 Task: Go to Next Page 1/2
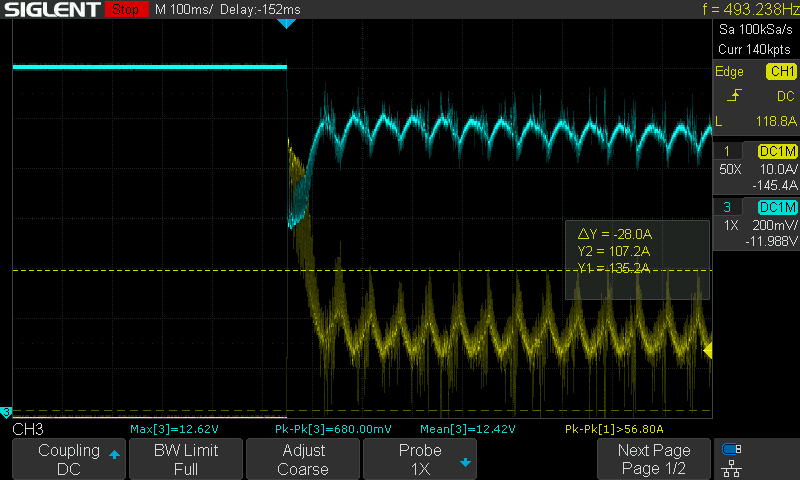click(654, 459)
